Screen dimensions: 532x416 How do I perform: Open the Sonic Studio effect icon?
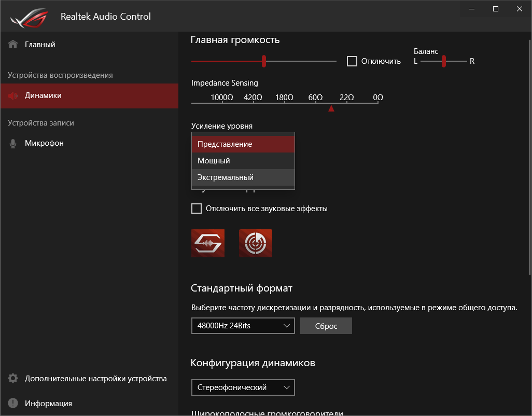(207, 243)
